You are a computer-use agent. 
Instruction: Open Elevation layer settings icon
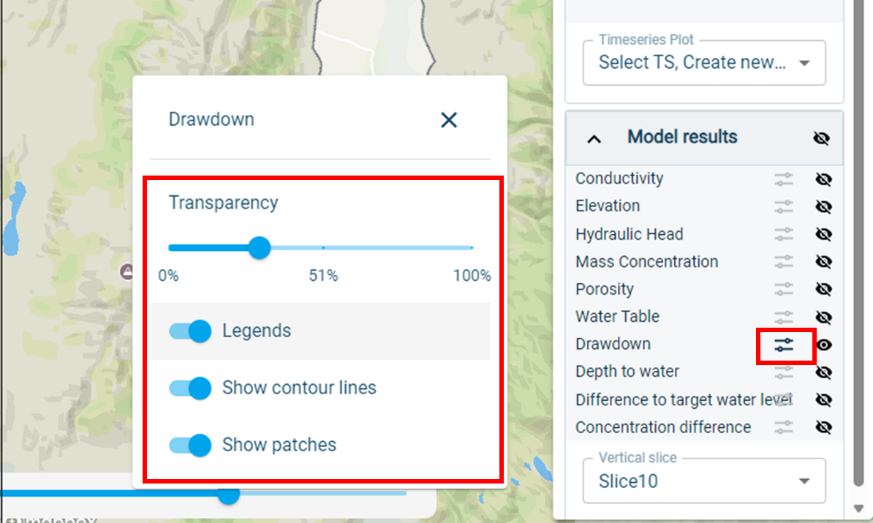pyautogui.click(x=784, y=206)
